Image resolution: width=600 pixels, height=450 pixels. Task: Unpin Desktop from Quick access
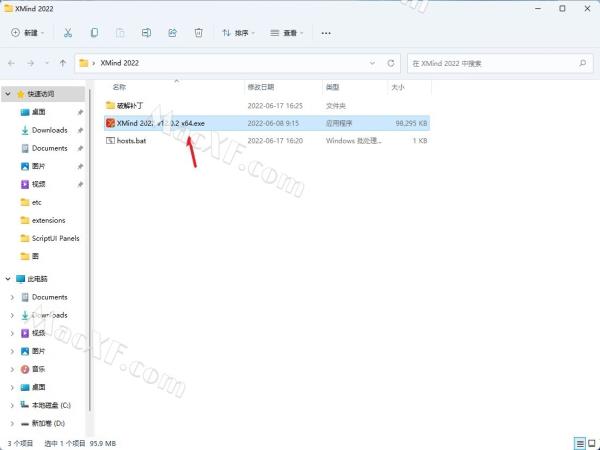[80, 112]
